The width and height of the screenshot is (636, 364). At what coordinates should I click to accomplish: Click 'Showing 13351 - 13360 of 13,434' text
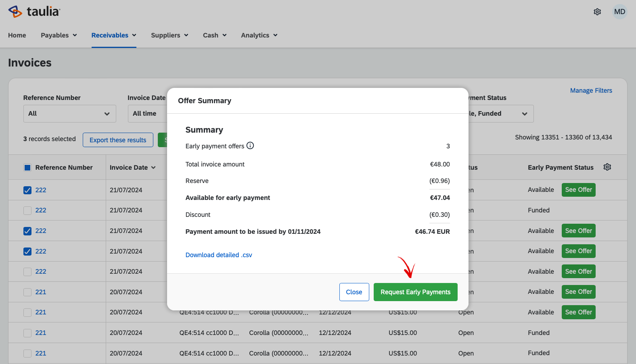[x=563, y=137]
